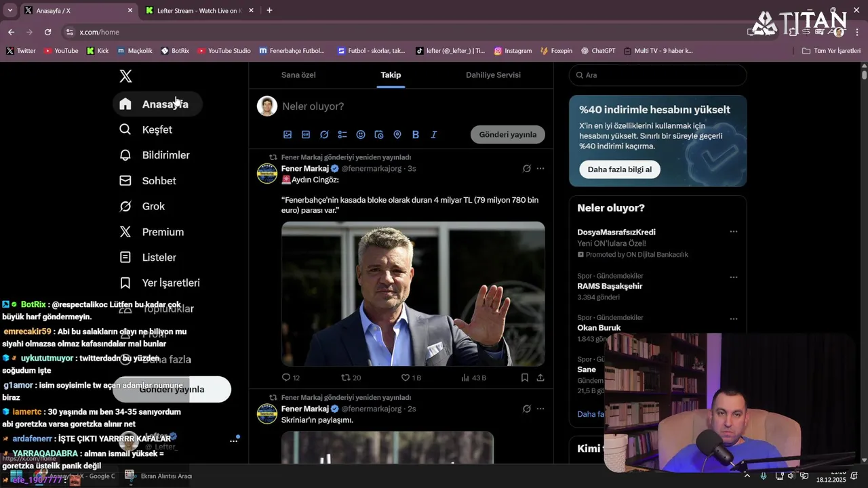The height and width of the screenshot is (488, 868).
Task: Open Tüm Yer İşaretleri folder
Action: tap(831, 51)
